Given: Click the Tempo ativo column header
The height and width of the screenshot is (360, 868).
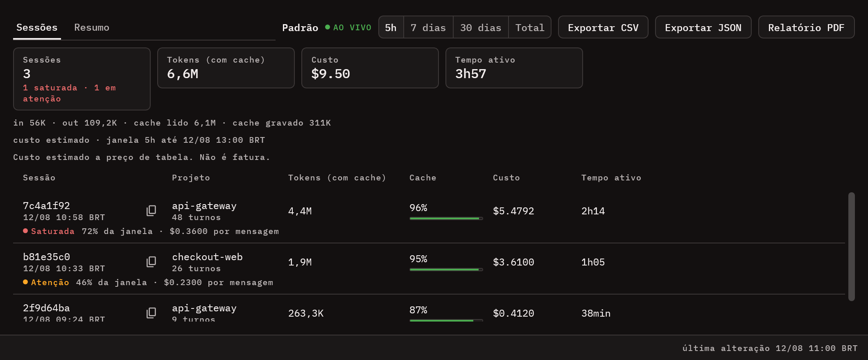Looking at the screenshot, I should click(611, 178).
